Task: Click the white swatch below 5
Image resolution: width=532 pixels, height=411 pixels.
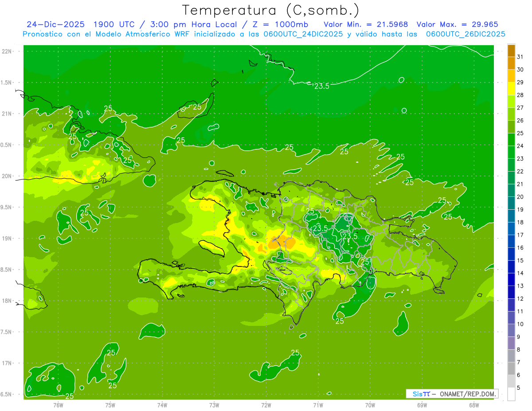Action: (x=511, y=394)
